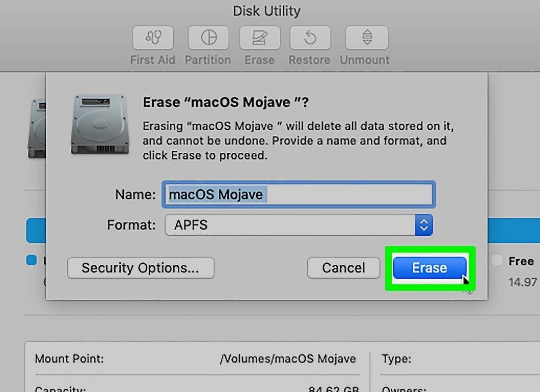Viewport: 540px width, 392px height.
Task: Click the hard drive icon in dialog
Action: (x=100, y=125)
